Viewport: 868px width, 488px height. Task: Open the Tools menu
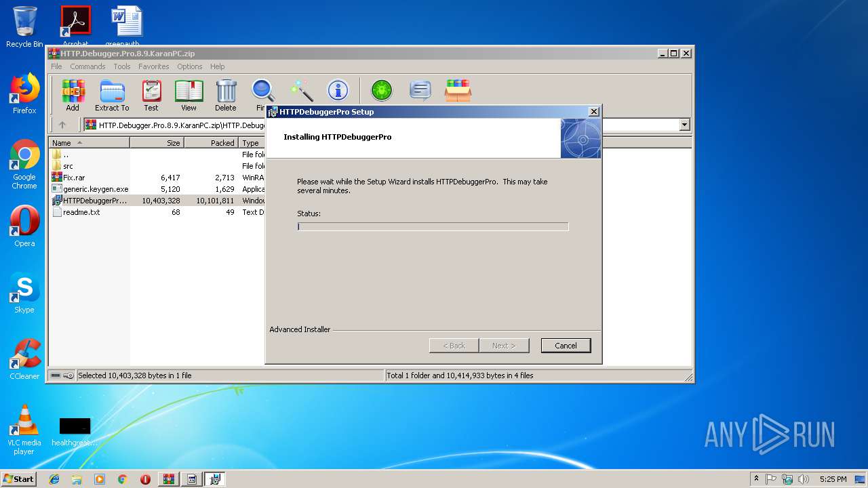[x=122, y=66]
